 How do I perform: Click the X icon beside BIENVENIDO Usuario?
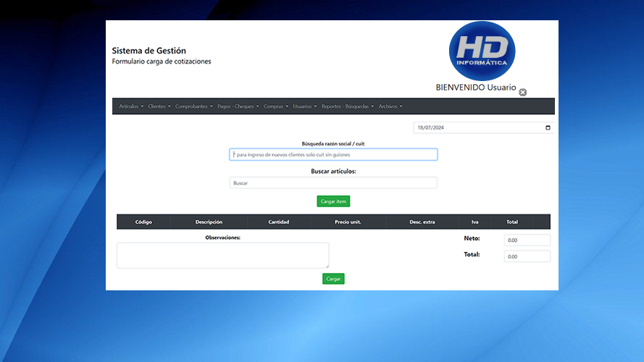pos(522,92)
